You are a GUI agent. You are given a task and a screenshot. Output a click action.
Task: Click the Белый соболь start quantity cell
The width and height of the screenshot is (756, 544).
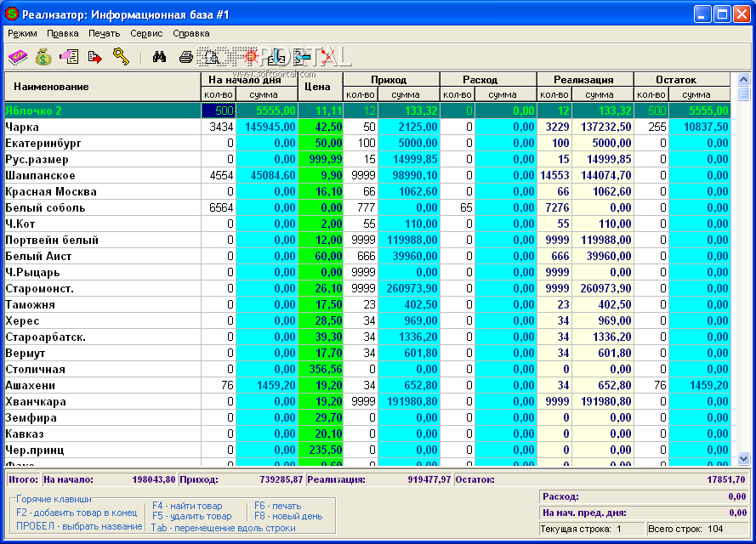tap(218, 207)
